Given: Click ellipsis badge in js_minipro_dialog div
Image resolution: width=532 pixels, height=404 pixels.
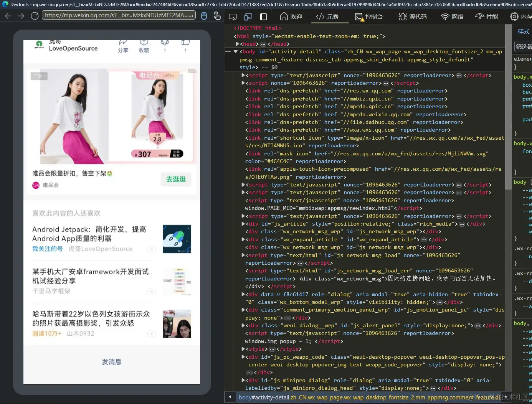Looking at the screenshot, I should 433,388.
